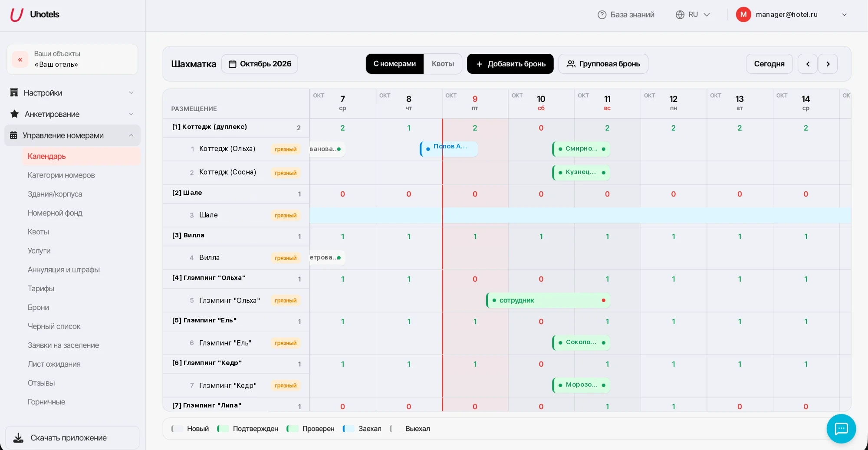Screen dimensions: 868x450
Task: Click грязный status badge for Вилла
Action: click(x=286, y=258)
